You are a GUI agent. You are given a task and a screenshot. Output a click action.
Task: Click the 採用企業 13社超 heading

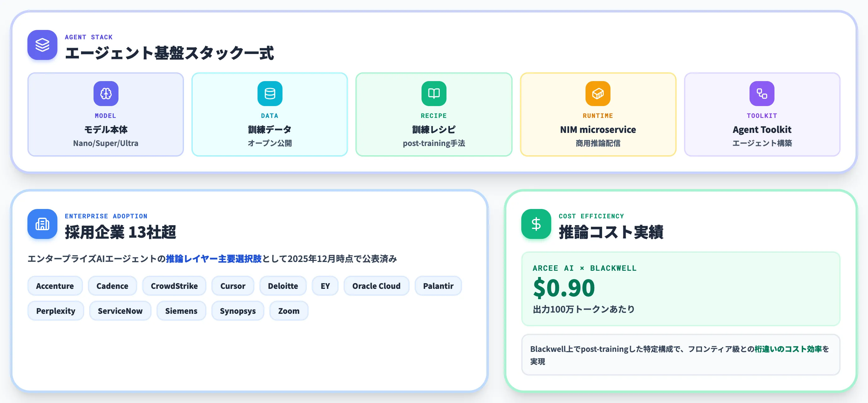point(120,232)
